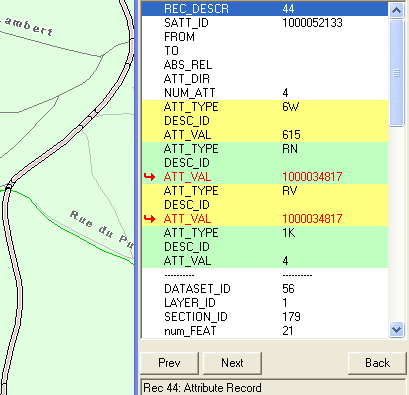Follow red arrow link beside RN ATT_VAL

pos(150,177)
